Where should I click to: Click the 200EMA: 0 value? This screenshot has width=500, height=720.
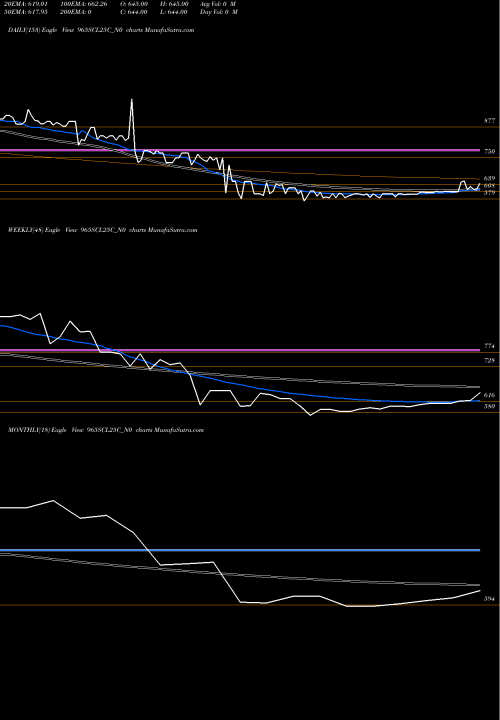tap(78, 12)
